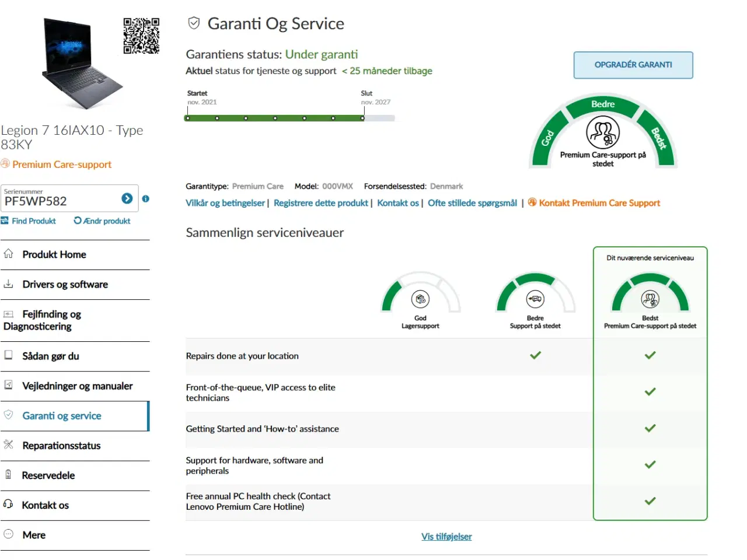Click the info icon beside serial number
The height and width of the screenshot is (560, 747).
click(x=145, y=199)
